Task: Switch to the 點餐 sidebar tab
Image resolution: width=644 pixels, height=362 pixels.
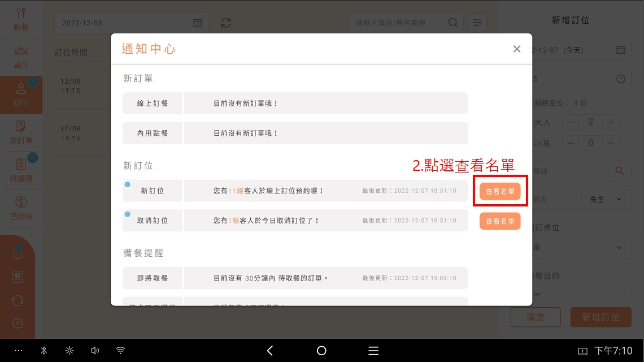Action: pos(21,19)
